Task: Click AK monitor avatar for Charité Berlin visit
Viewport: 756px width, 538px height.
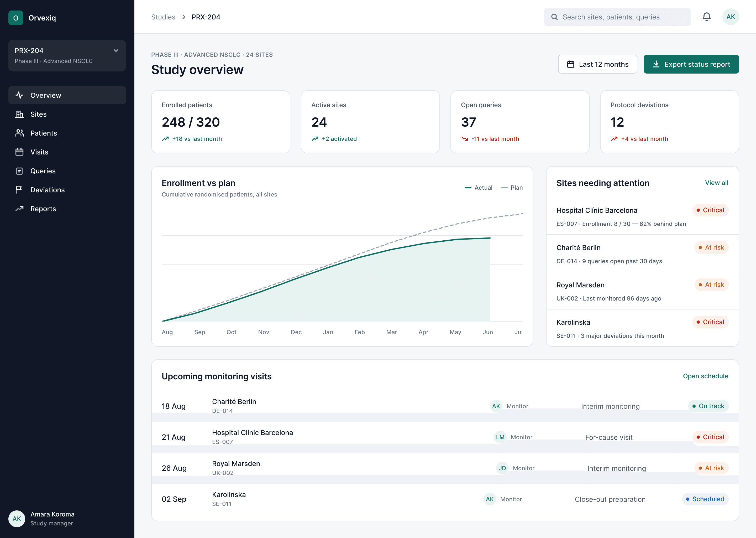Action: [x=496, y=406]
